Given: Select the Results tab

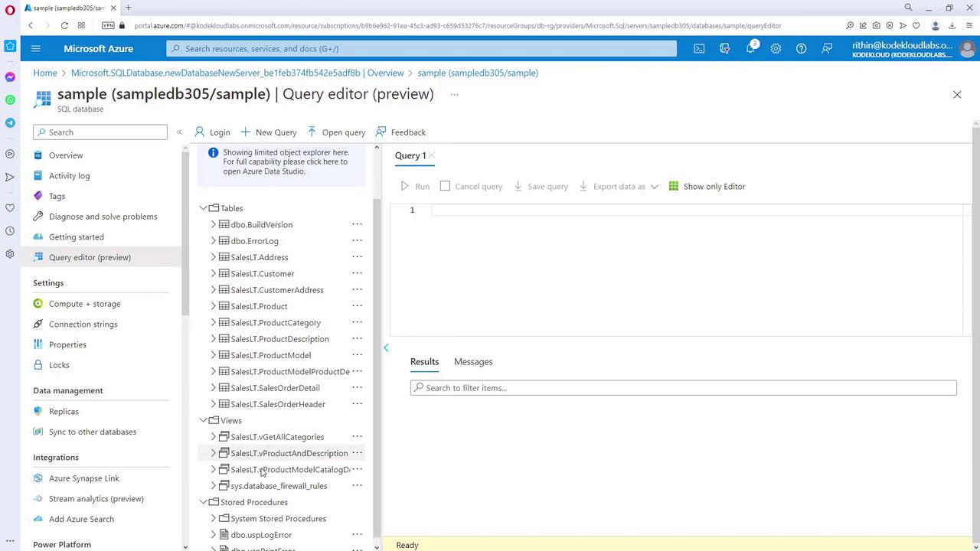Looking at the screenshot, I should (424, 361).
